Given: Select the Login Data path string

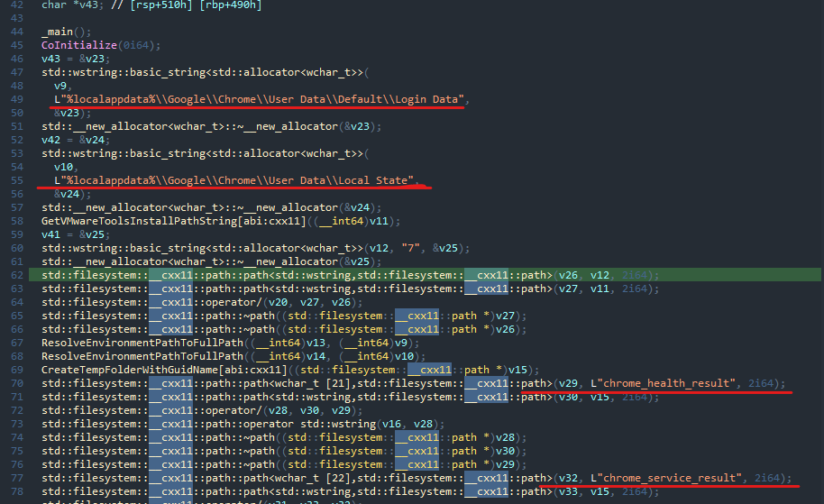Looking at the screenshot, I should point(259,99).
